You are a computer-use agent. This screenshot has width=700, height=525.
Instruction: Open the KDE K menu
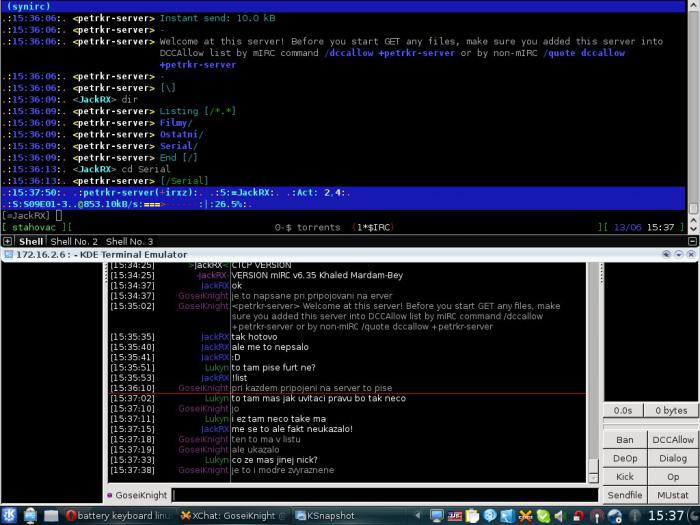[x=9, y=516]
